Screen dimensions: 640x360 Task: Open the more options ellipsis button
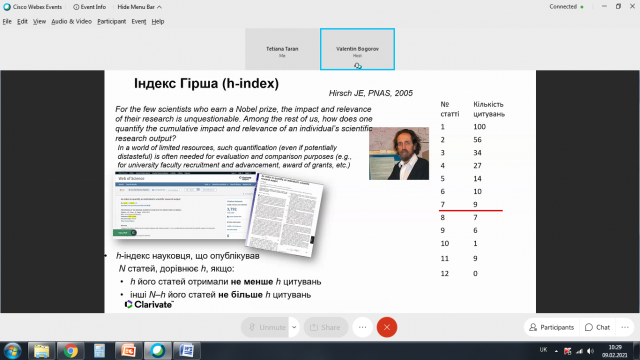point(362,327)
